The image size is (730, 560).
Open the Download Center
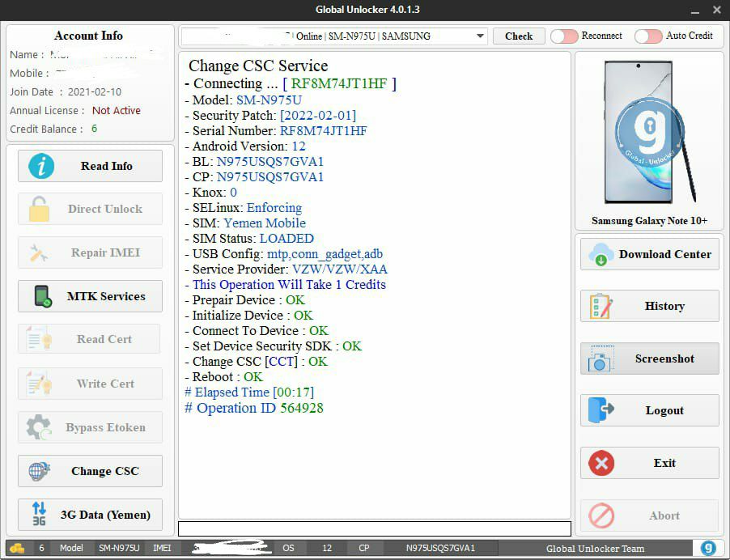click(x=649, y=254)
